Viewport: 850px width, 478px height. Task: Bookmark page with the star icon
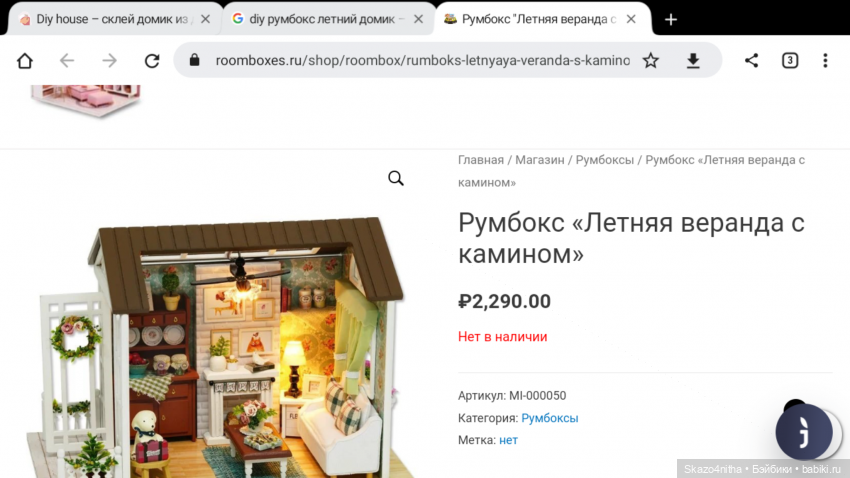coord(651,61)
